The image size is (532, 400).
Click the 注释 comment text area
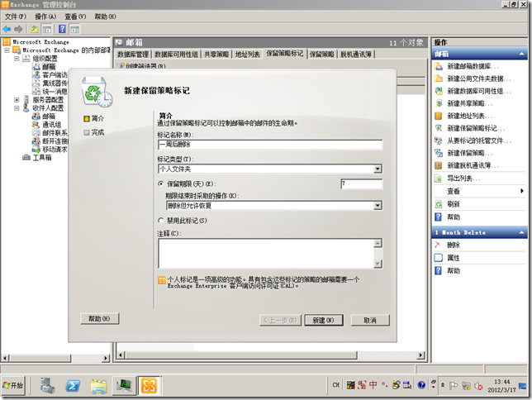[269, 254]
